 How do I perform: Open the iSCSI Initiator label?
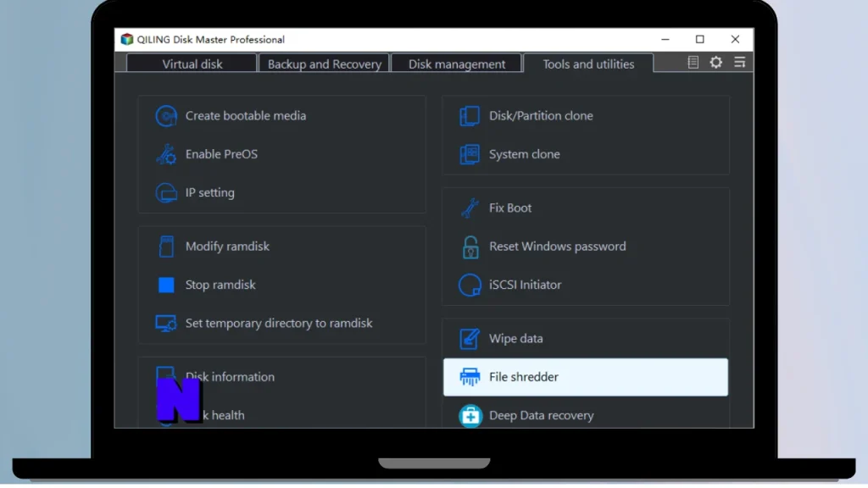click(525, 285)
